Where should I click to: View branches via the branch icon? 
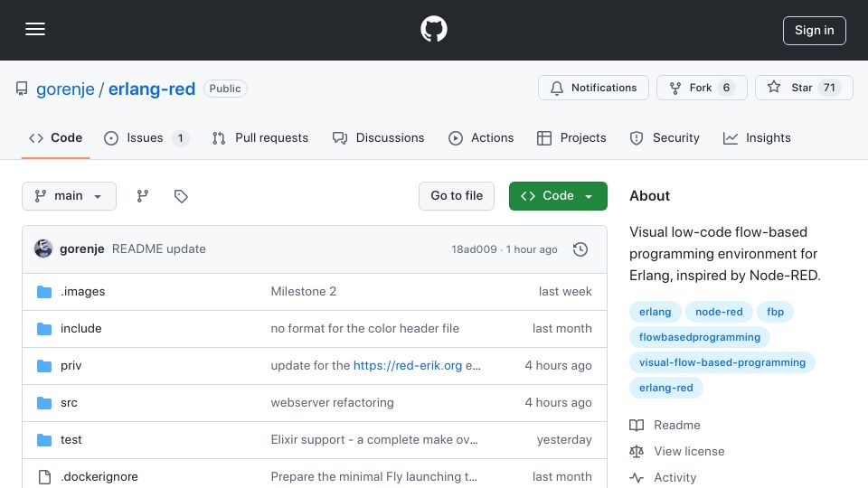(x=143, y=196)
